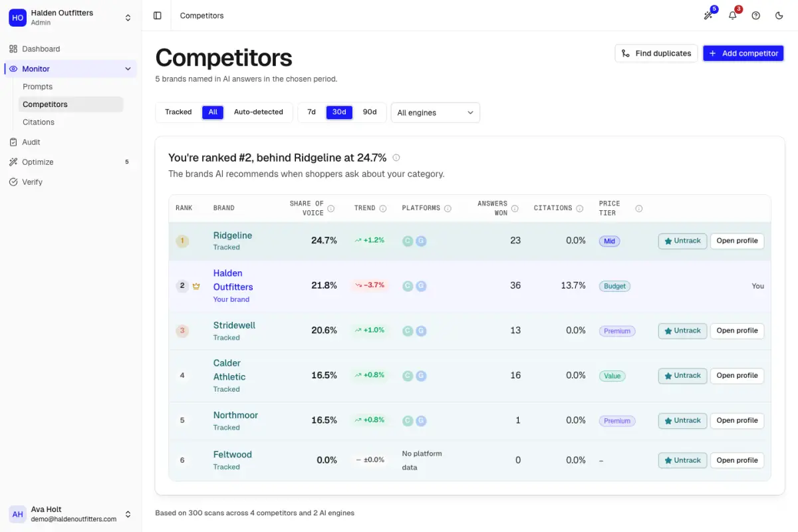Untrack the Stridewell competitor
The height and width of the screenshot is (532, 798).
[682, 331]
